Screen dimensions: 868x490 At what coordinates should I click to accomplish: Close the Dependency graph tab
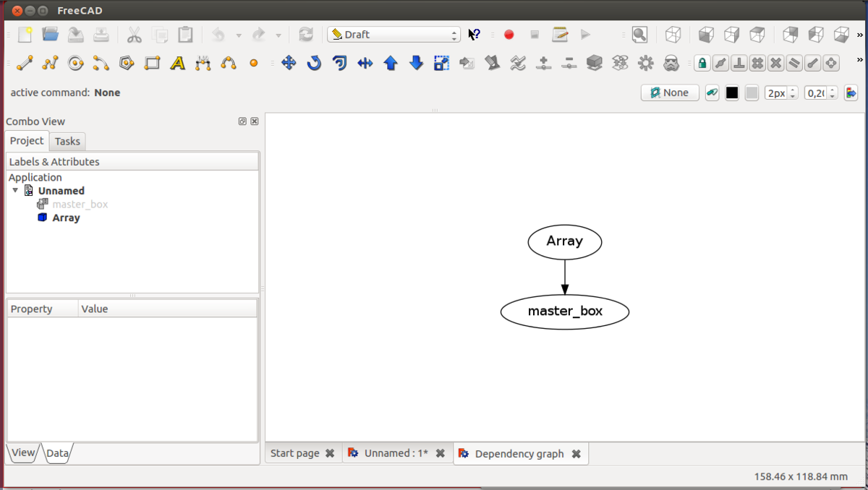click(x=576, y=454)
